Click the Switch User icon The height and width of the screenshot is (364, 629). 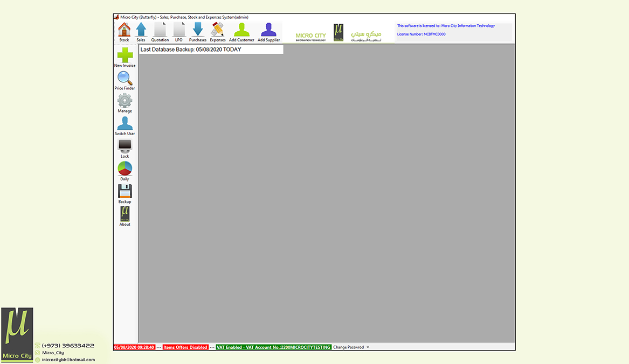(x=125, y=126)
